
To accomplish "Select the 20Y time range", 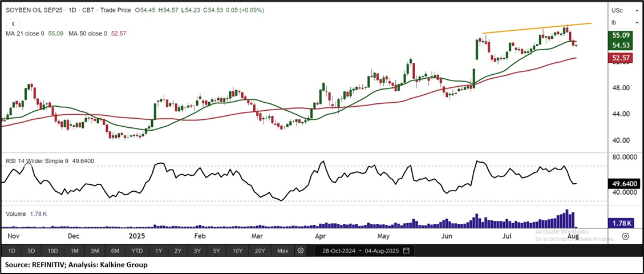I will pyautogui.click(x=260, y=251).
